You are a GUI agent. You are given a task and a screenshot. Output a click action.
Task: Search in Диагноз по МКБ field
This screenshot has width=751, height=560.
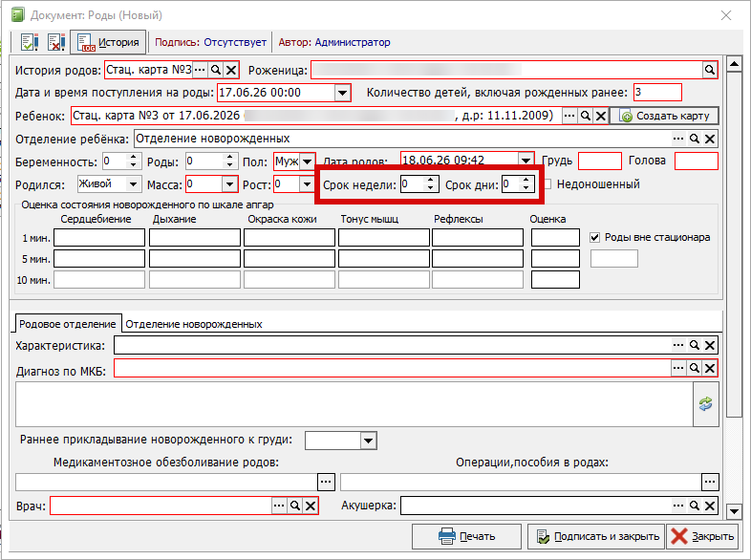(694, 368)
